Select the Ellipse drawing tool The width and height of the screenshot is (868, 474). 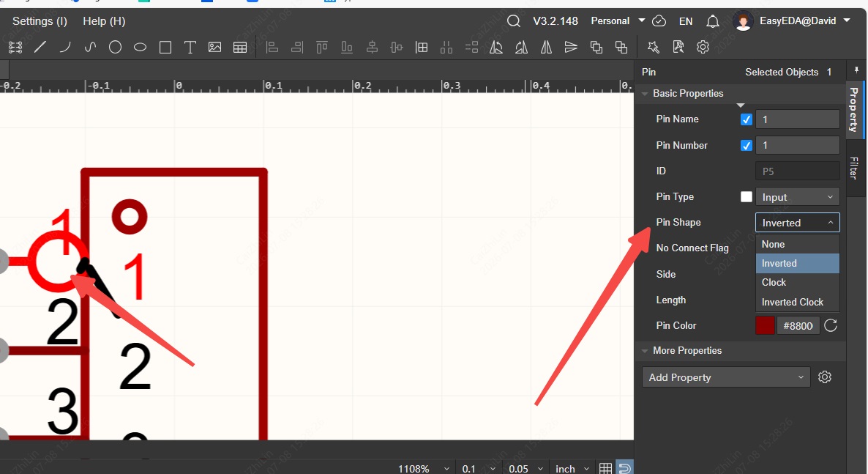tap(140, 48)
